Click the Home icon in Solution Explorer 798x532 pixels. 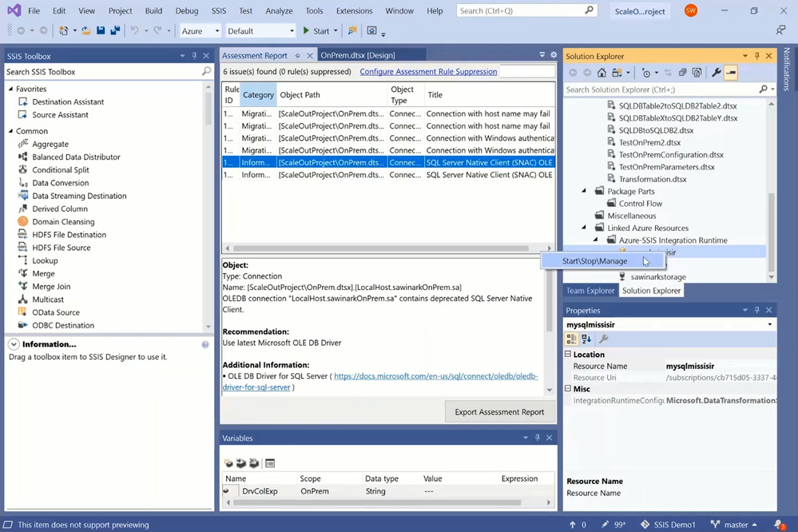pos(601,73)
